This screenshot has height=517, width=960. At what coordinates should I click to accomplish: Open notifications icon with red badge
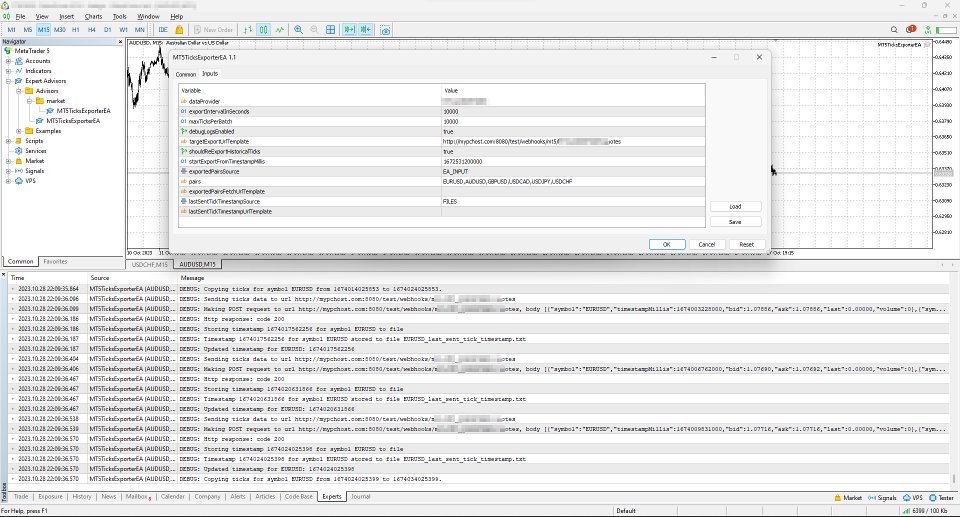click(x=910, y=29)
